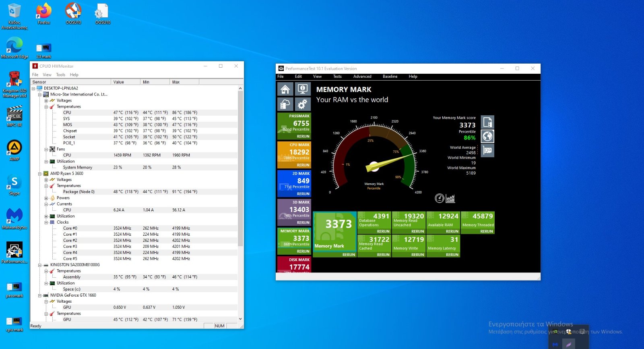Switch to the gauge dial view icon

(x=440, y=198)
